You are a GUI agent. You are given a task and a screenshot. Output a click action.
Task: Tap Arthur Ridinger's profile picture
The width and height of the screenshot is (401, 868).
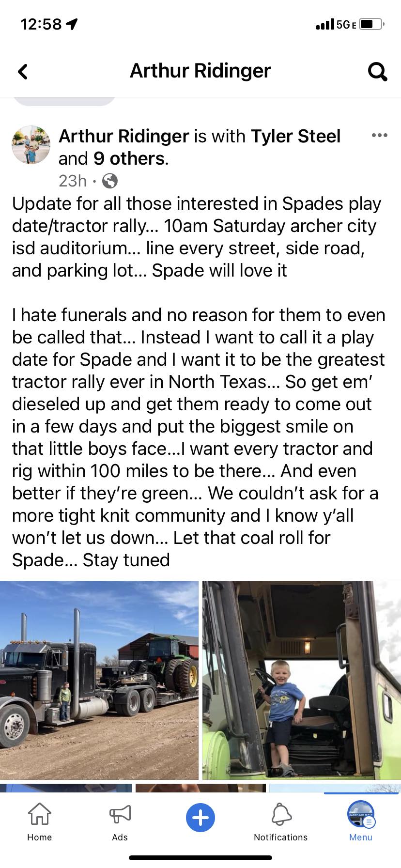[x=31, y=145]
